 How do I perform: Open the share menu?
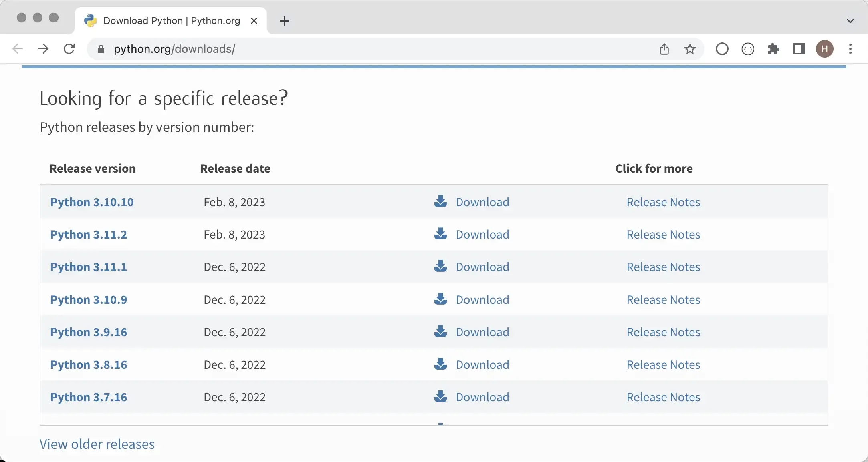[664, 49]
